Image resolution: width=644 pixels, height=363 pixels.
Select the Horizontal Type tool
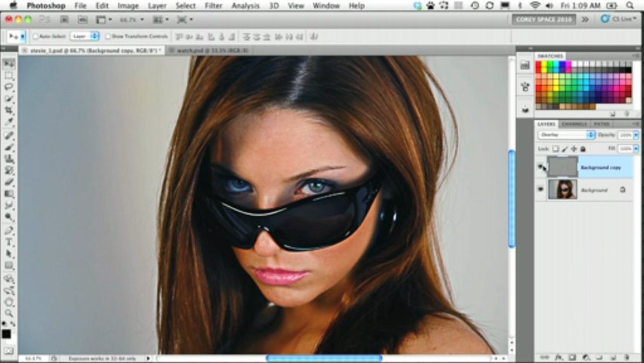coord(9,242)
